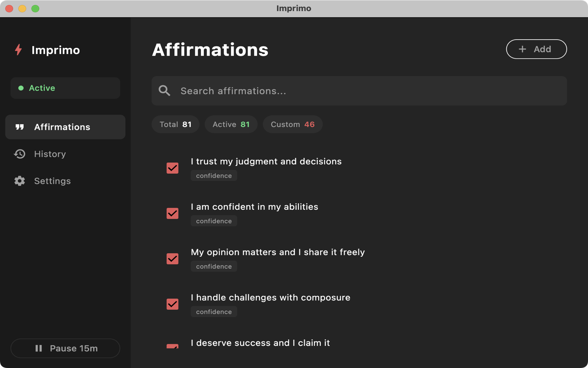The width and height of the screenshot is (588, 368).
Task: Toggle "I handle challenges with composure" checkbox
Action: click(x=172, y=304)
